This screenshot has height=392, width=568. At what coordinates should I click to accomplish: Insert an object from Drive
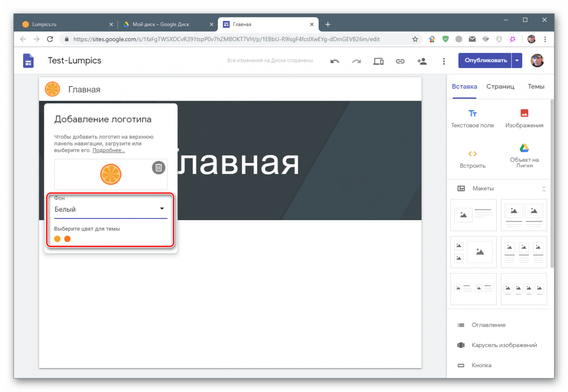coord(524,156)
